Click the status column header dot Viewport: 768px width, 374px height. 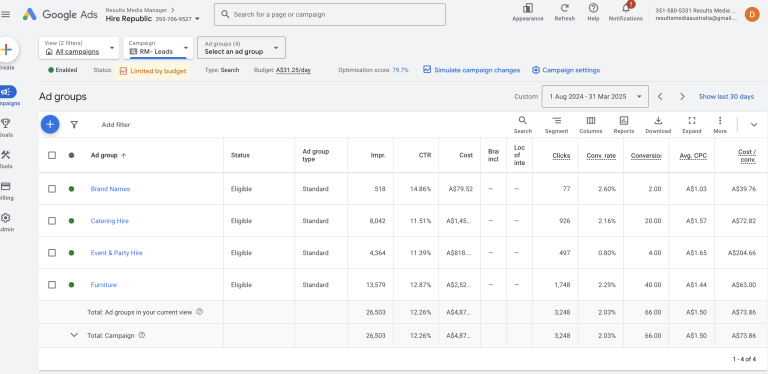[x=72, y=155]
